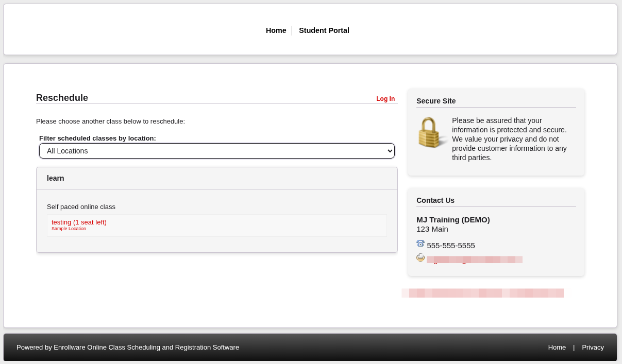Go to the Student Portal page
The height and width of the screenshot is (364, 622).
[x=324, y=30]
